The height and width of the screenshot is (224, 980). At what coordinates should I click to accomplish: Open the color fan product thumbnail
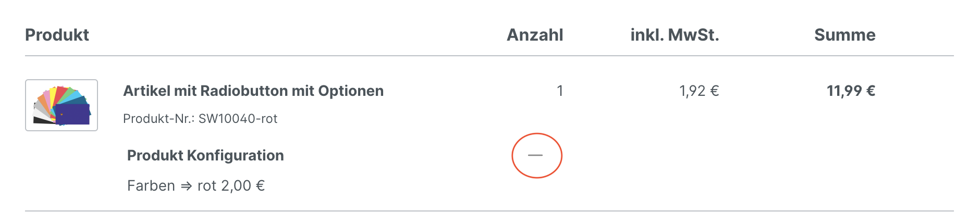click(x=62, y=105)
